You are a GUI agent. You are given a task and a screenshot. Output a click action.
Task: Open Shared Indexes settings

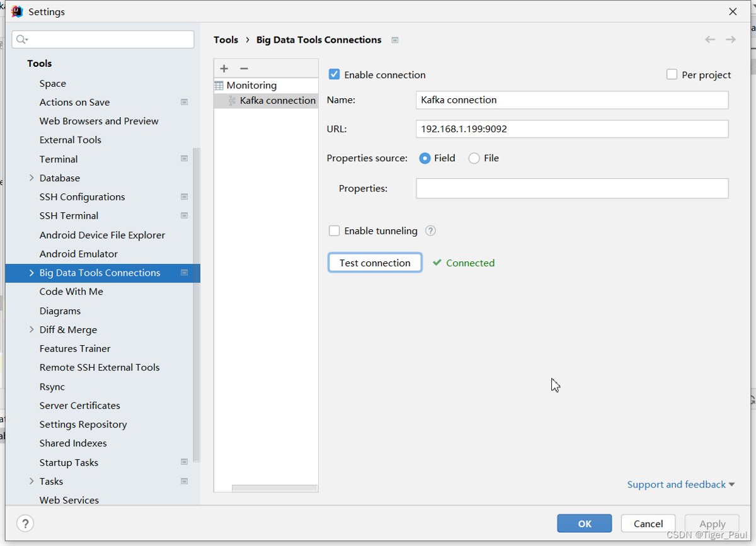(73, 443)
